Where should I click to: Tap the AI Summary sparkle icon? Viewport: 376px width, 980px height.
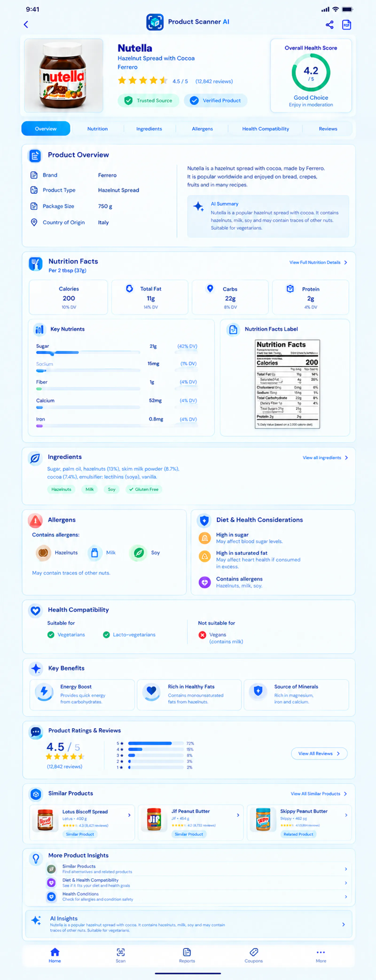[198, 207]
